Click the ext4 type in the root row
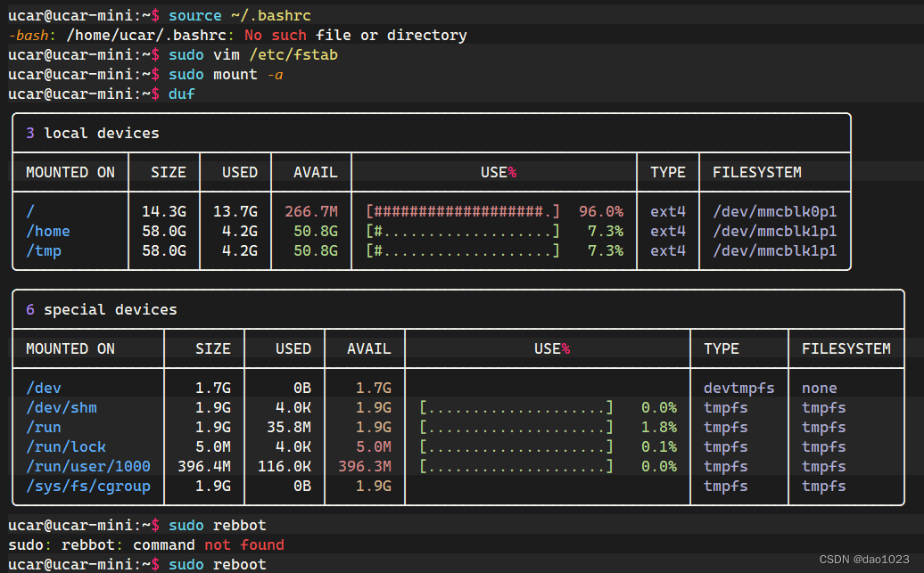The height and width of the screenshot is (573, 924). (x=668, y=211)
